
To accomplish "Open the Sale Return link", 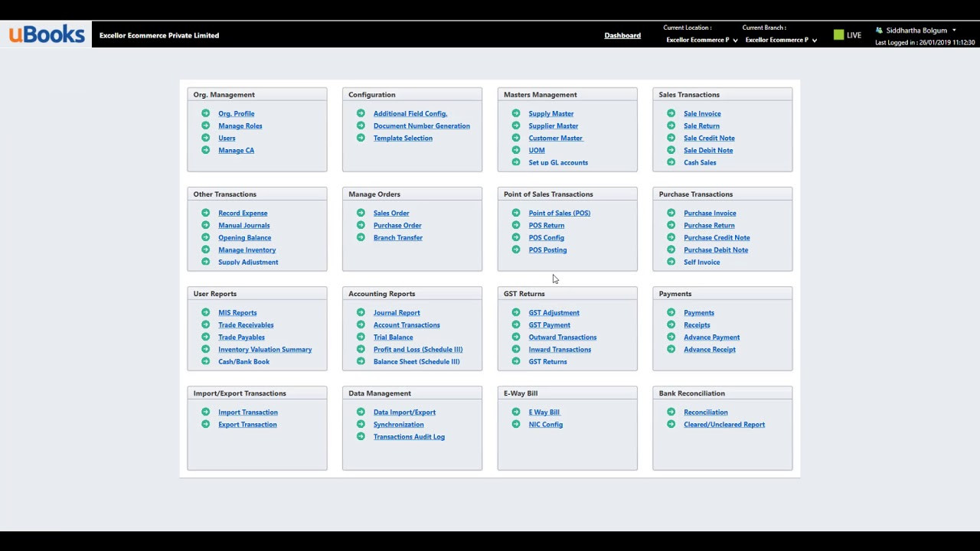I will tap(701, 126).
